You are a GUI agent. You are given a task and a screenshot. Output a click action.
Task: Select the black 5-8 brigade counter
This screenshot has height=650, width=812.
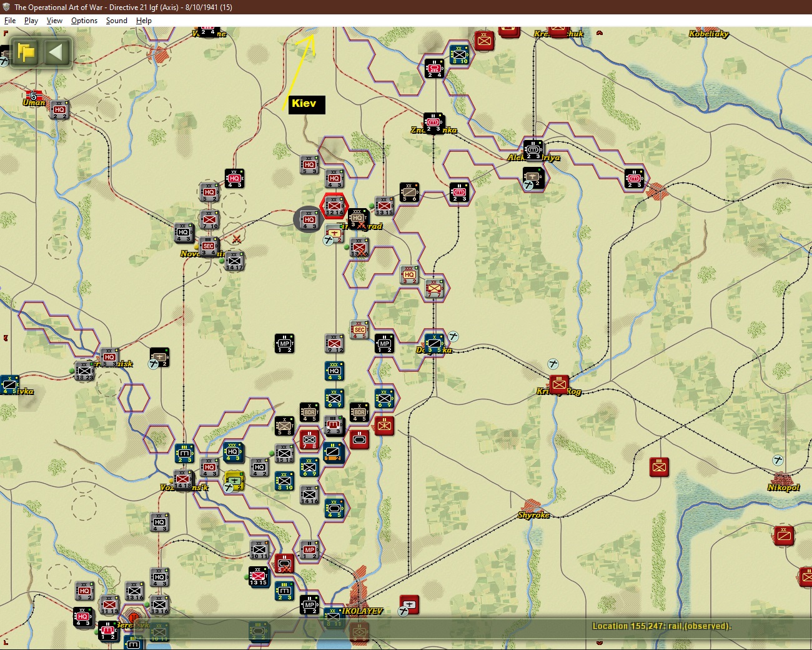tap(284, 426)
